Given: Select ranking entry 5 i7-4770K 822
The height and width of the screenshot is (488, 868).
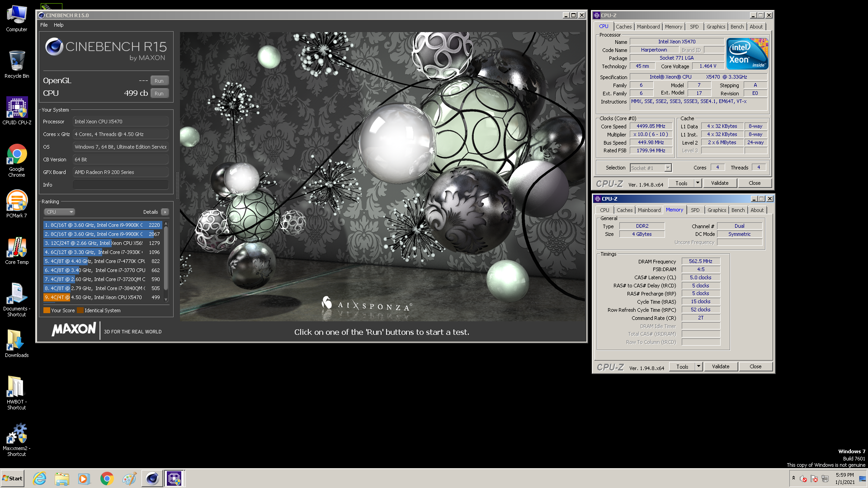Looking at the screenshot, I should [103, 261].
